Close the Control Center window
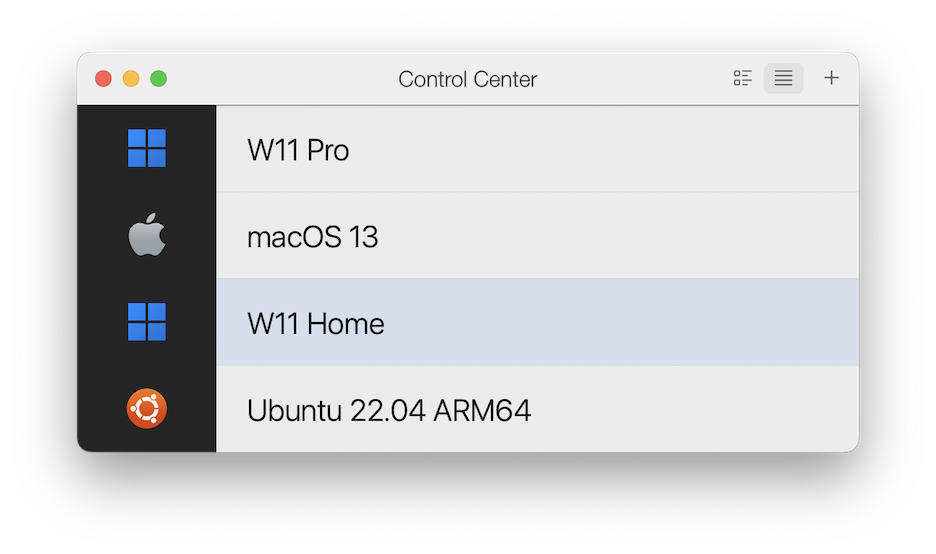 (103, 79)
